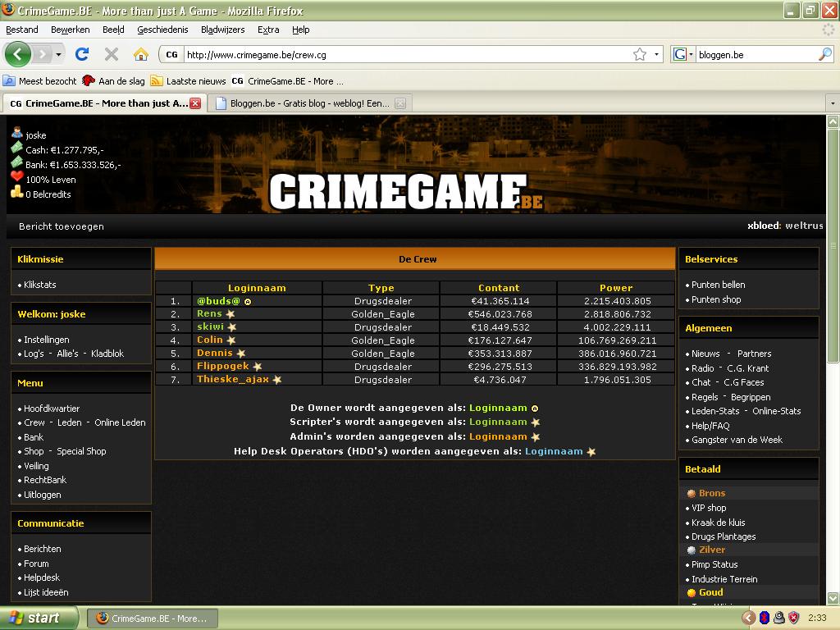Click the owner badge next to @buds@
This screenshot has height=630, width=840.
[248, 302]
